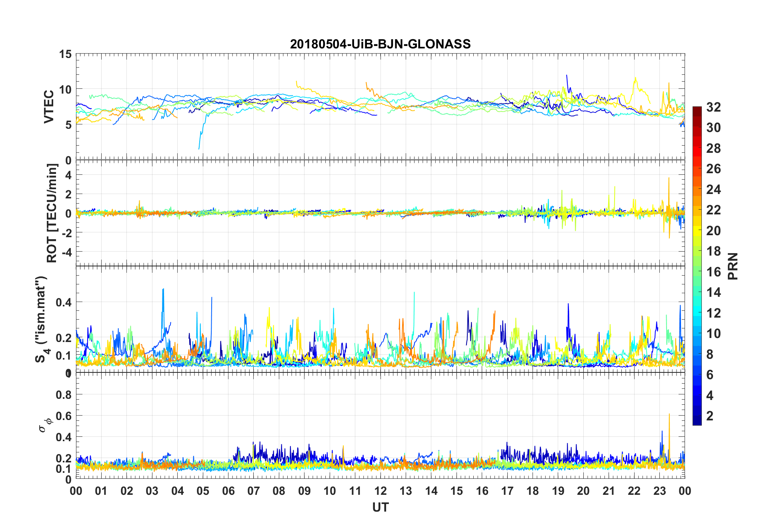The height and width of the screenshot is (532, 761).
Task: Click inside the ROT plot panel
Action: [380, 213]
